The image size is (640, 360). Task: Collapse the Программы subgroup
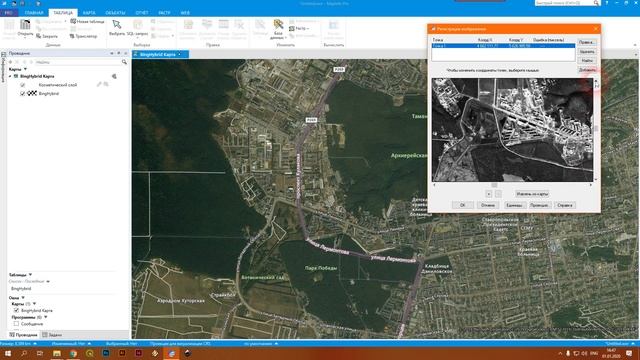46,317
